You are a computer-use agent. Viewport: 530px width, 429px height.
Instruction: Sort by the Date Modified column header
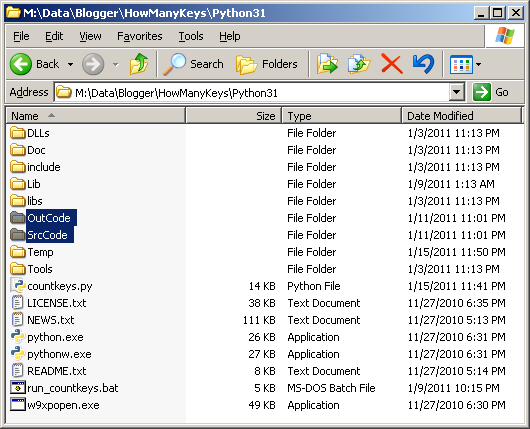(462, 116)
